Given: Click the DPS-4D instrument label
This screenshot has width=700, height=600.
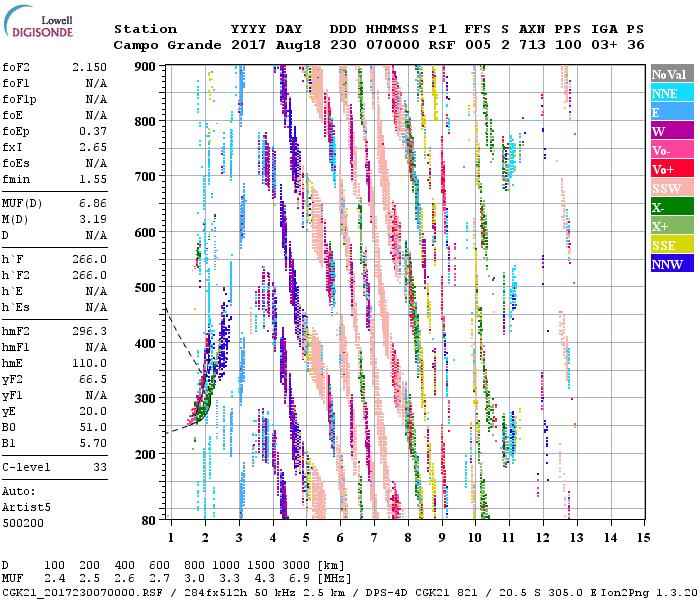Looking at the screenshot, I should coord(387,592).
